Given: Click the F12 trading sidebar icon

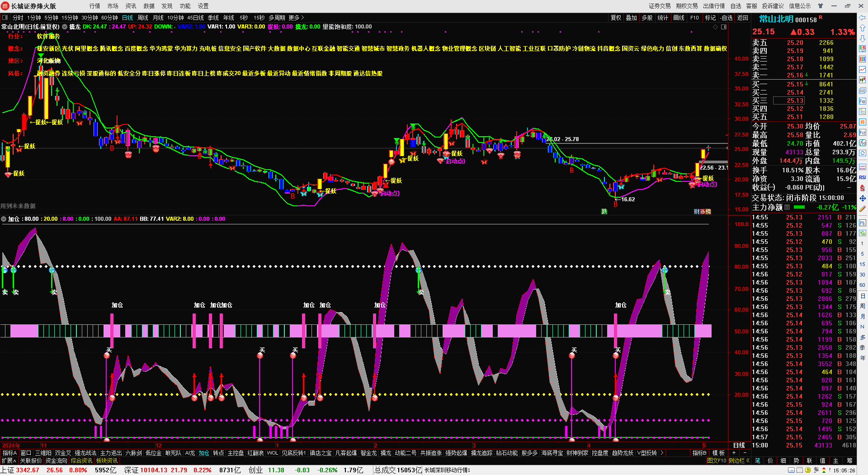Looking at the screenshot, I should click(x=863, y=133).
